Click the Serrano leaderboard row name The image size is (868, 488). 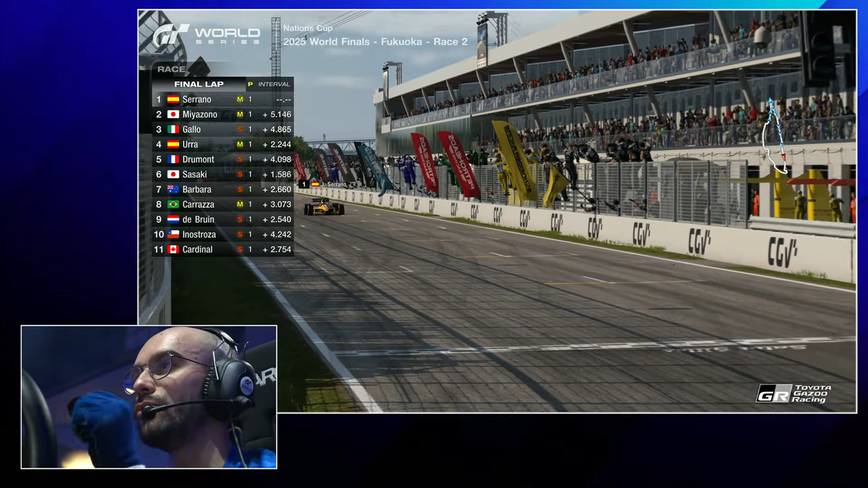pos(197,99)
